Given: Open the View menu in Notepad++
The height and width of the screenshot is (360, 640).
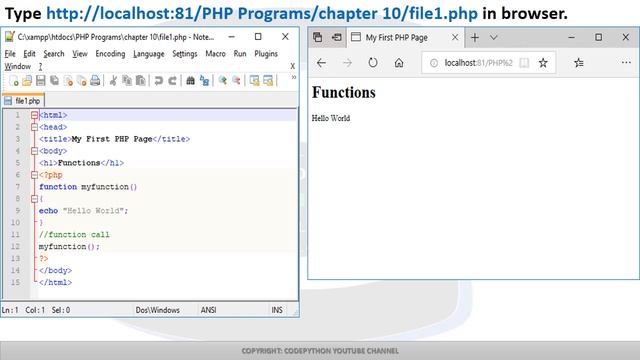Looking at the screenshot, I should pos(80,54).
